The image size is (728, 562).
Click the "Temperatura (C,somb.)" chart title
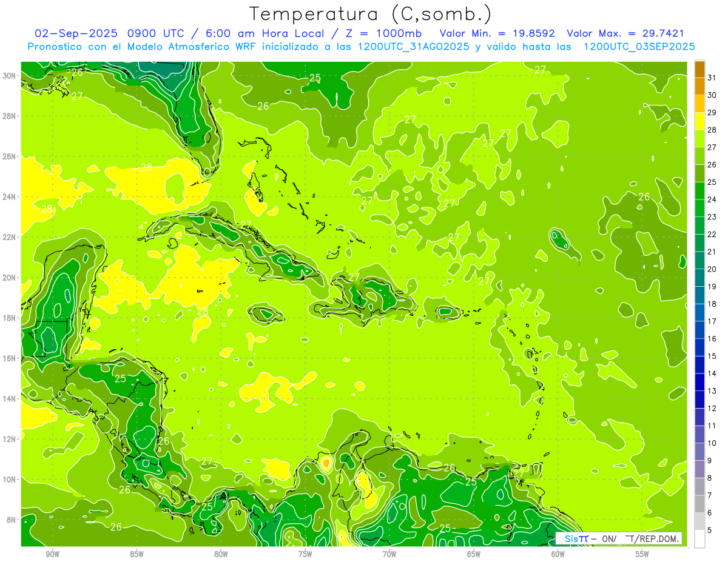click(370, 14)
